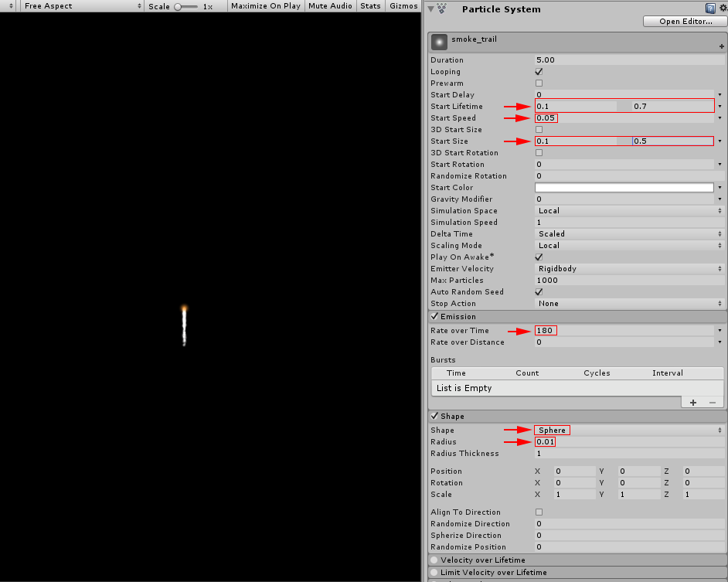Toggle Maximize On Play

[x=266, y=6]
